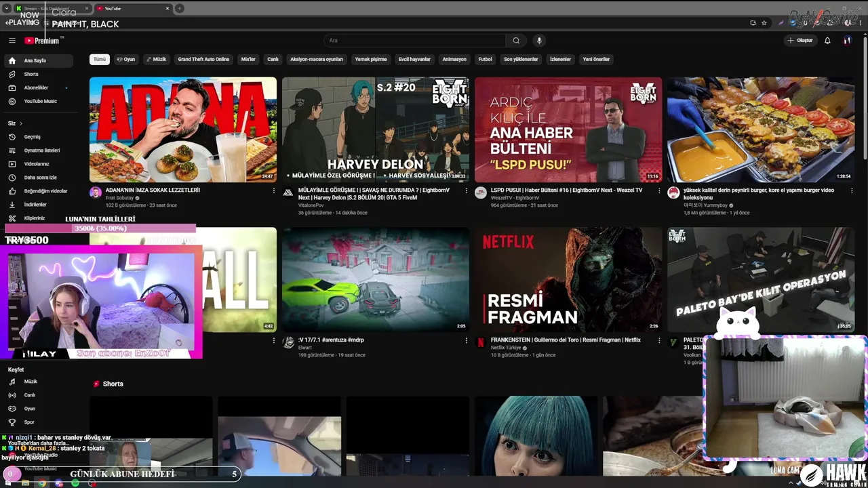Open the blue-haired girl Short

pos(536,435)
